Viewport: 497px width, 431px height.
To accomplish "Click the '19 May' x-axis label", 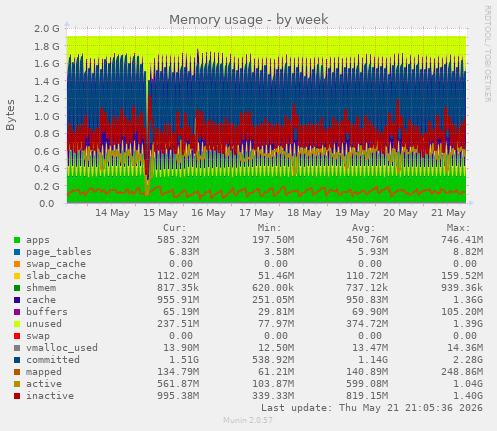I will pos(352,213).
